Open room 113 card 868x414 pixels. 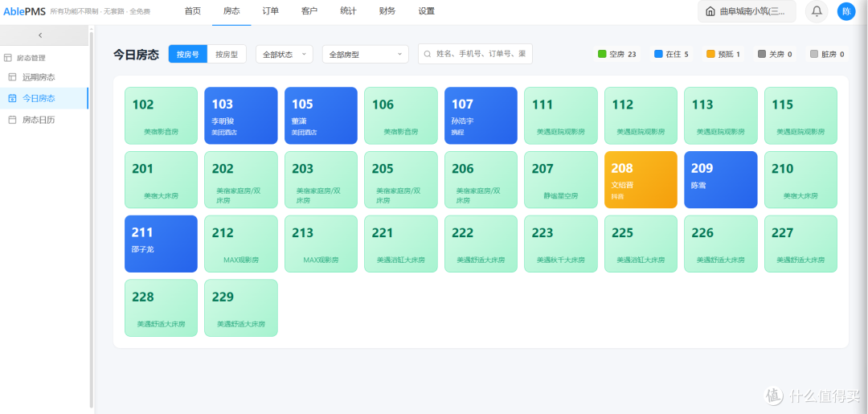click(x=721, y=116)
